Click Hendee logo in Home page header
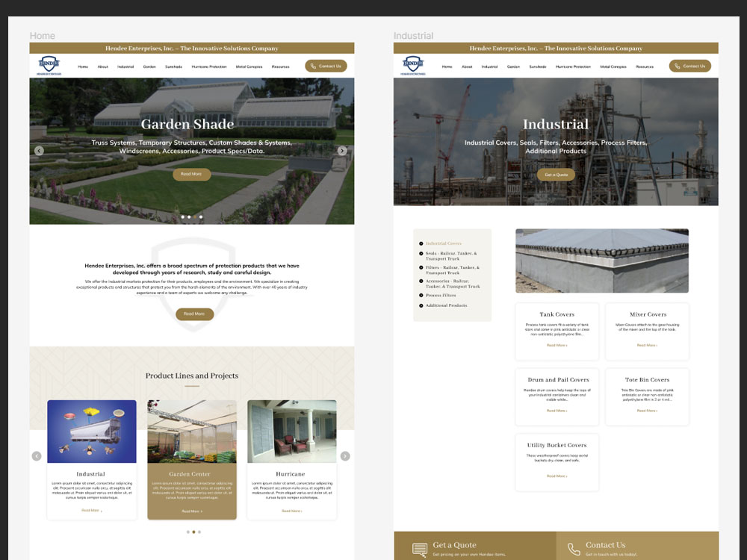This screenshot has height=560, width=747. coord(49,65)
